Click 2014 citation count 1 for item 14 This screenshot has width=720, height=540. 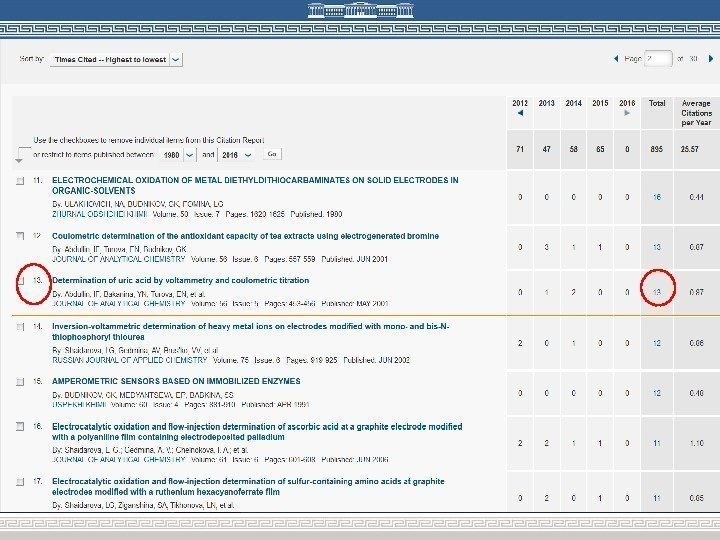tap(574, 343)
